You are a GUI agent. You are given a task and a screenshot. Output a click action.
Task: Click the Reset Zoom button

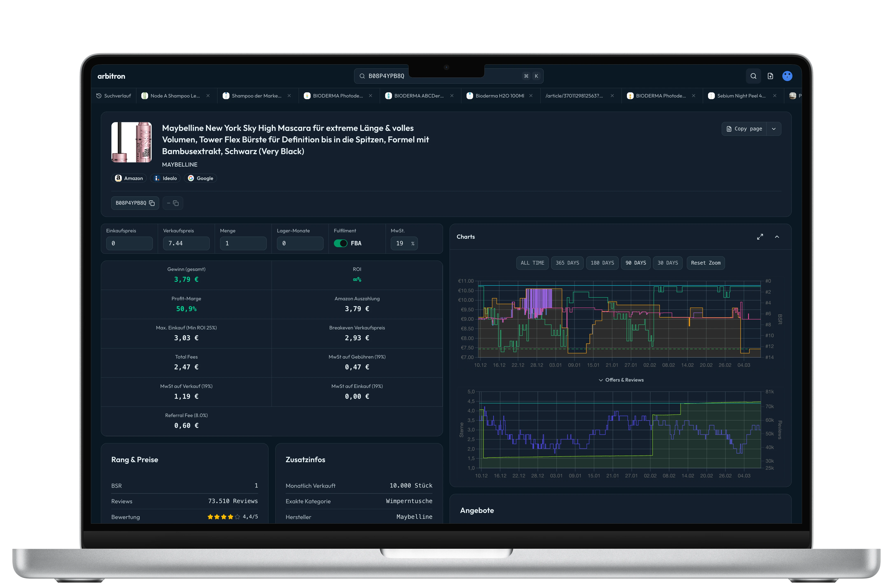(x=705, y=263)
